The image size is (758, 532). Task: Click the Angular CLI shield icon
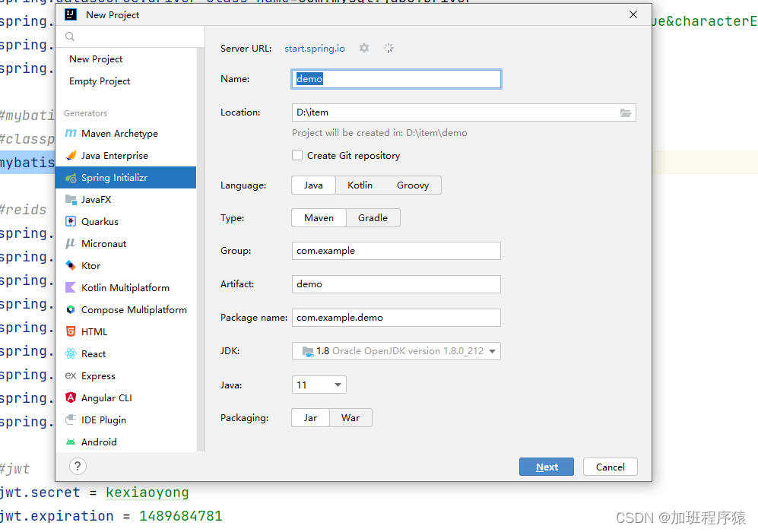71,397
